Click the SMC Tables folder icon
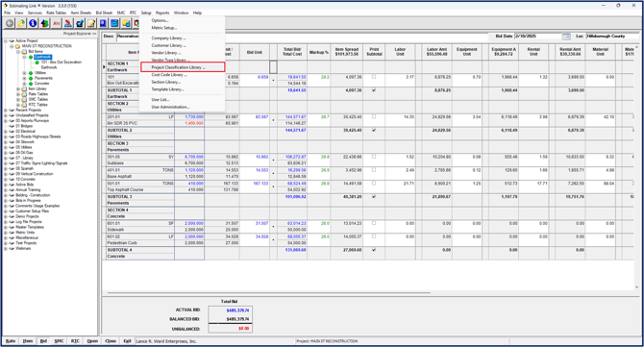 [x=24, y=99]
